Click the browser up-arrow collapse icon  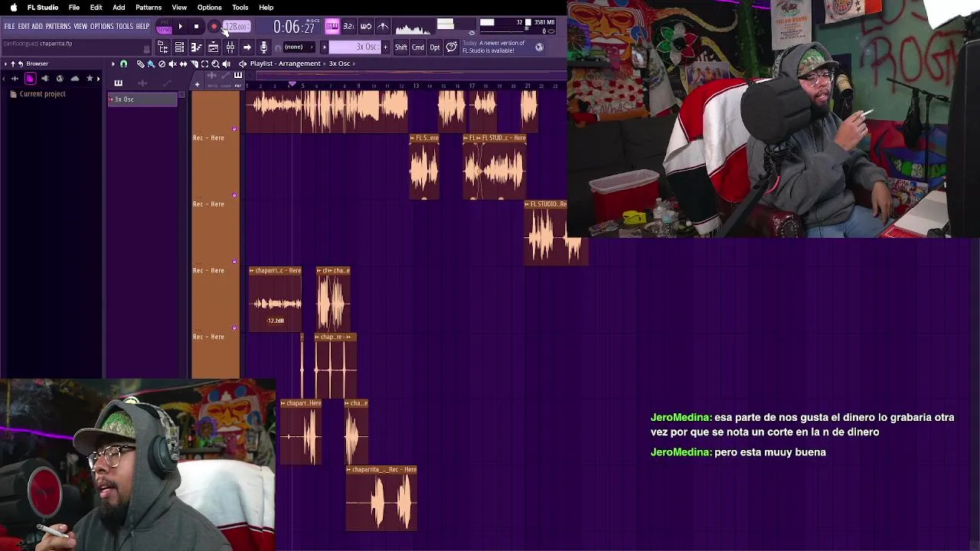pos(13,64)
